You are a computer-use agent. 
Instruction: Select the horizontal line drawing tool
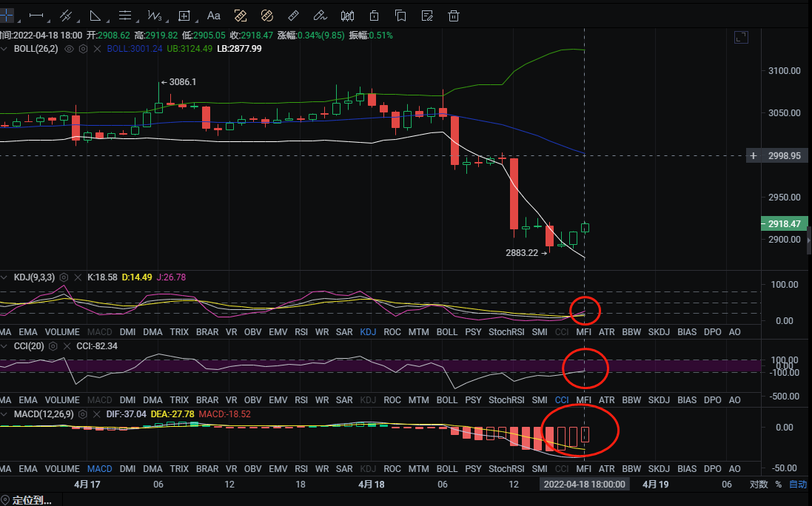[35, 15]
